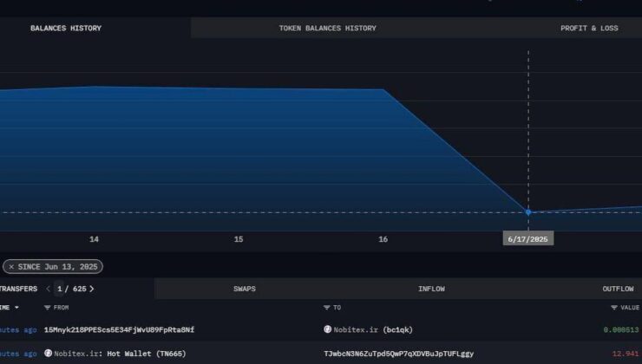Image resolution: width=642 pixels, height=364 pixels.
Task: Remove the SINCE Jun 13, 2025 filter
Action: click(11, 267)
